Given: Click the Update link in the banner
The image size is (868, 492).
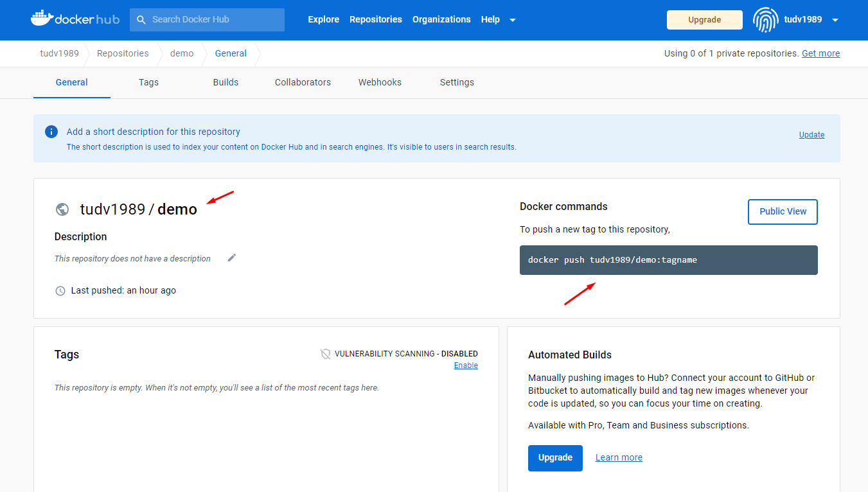Looking at the screenshot, I should point(811,134).
